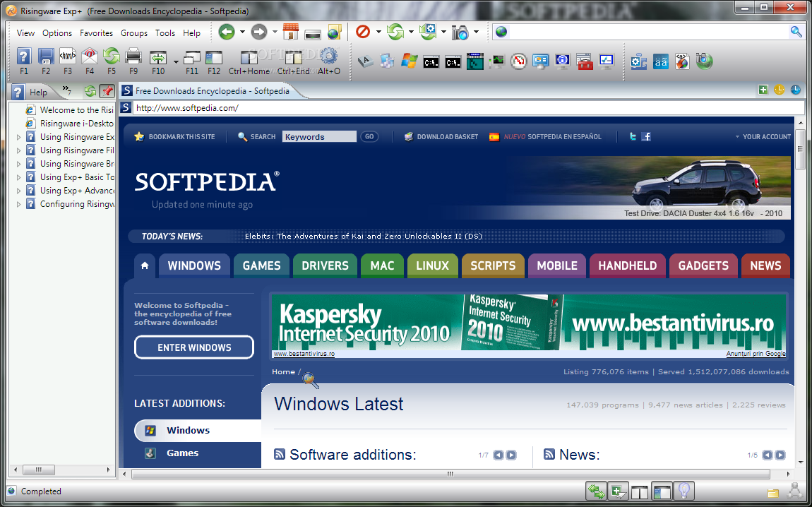Open the Back button history dropdown arrow
Viewport: 812px width, 507px height.
pos(242,32)
